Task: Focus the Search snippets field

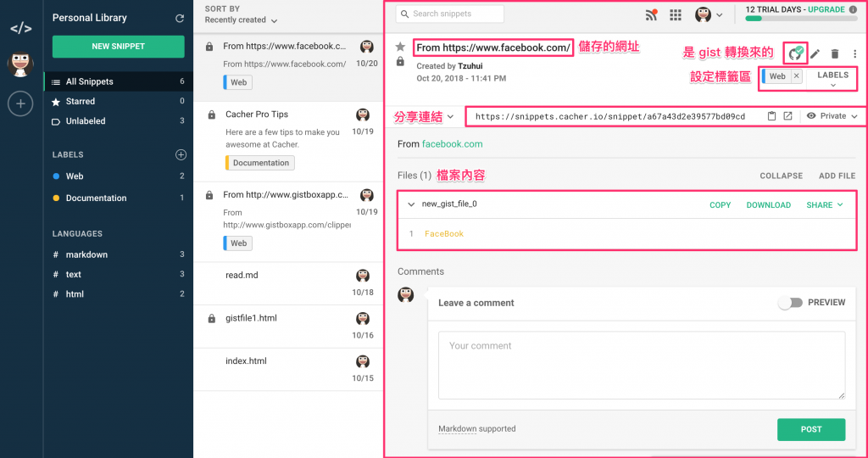Action: tap(450, 14)
